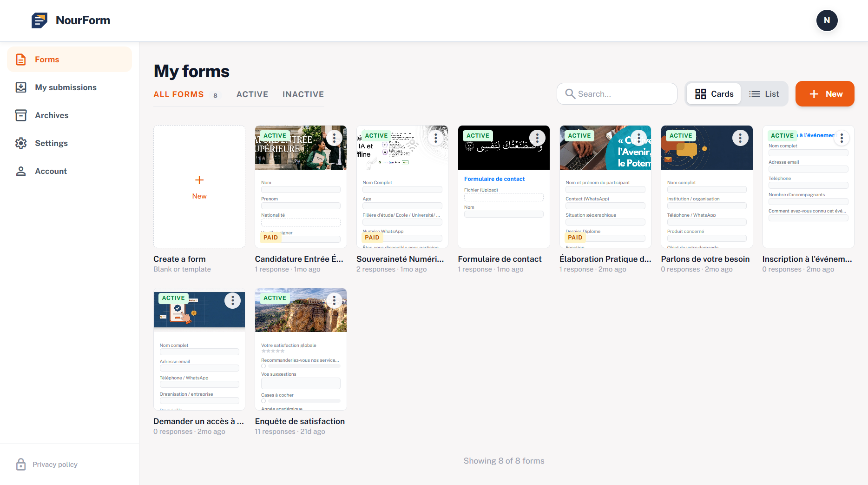
Task: Open the Parlons de votre besoin thumbnail
Action: point(707,186)
